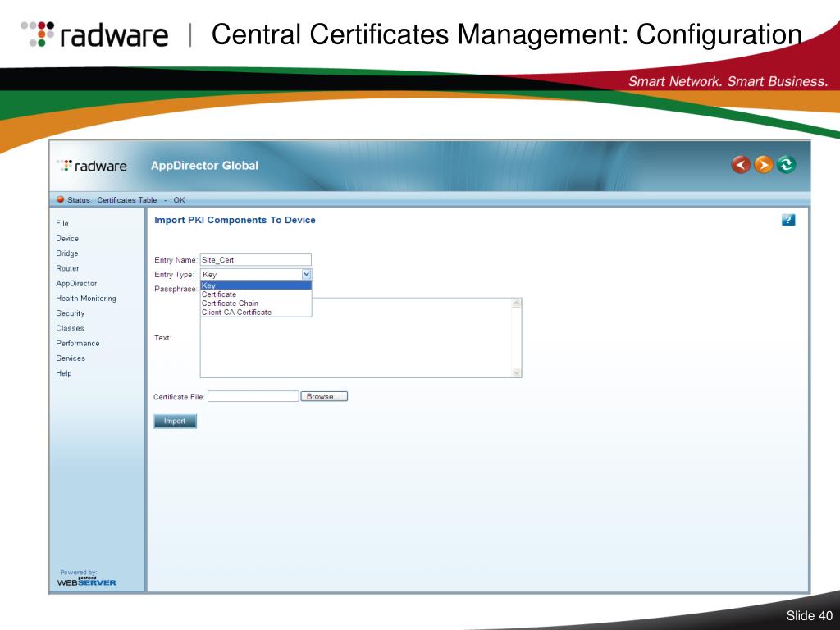Click the red status indicator icon
Image resolution: width=840 pixels, height=630 pixels.
[61, 200]
